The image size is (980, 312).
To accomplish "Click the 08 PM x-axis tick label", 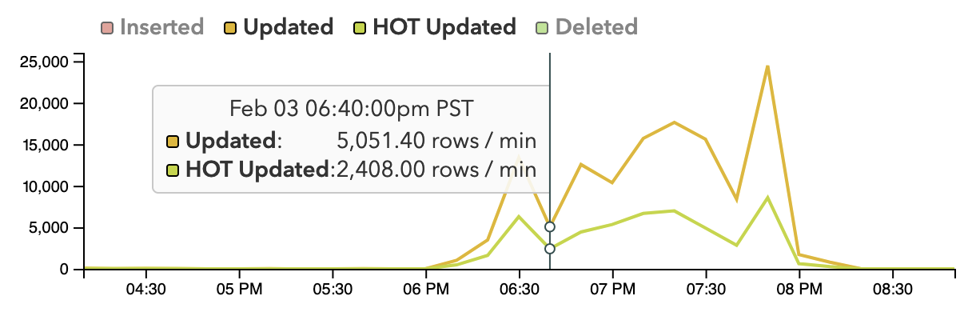I will tap(799, 289).
